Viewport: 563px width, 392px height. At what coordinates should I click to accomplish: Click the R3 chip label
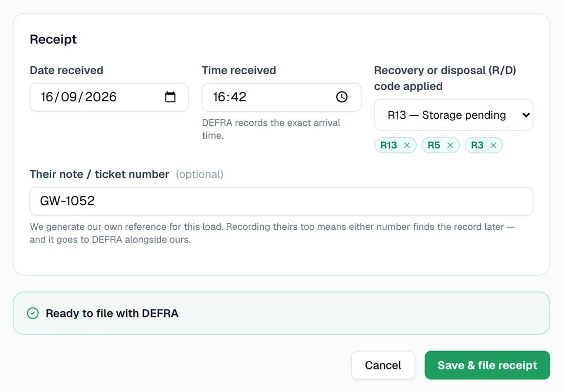[477, 145]
